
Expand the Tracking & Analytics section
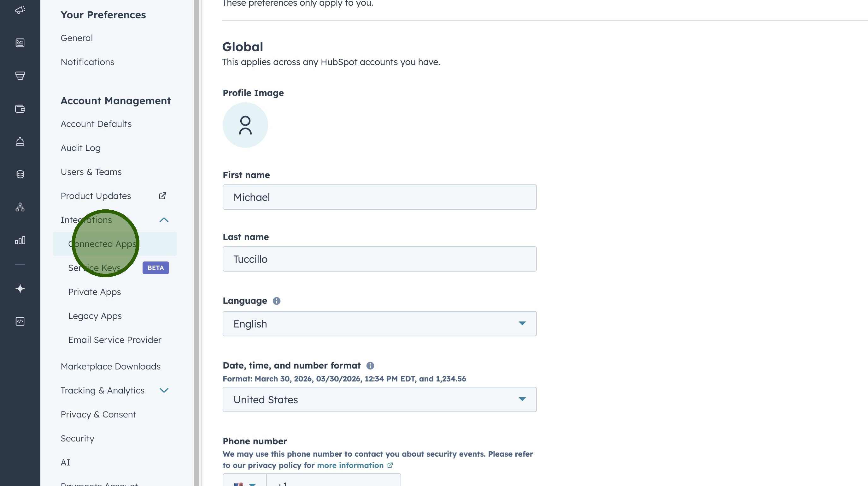click(x=164, y=390)
